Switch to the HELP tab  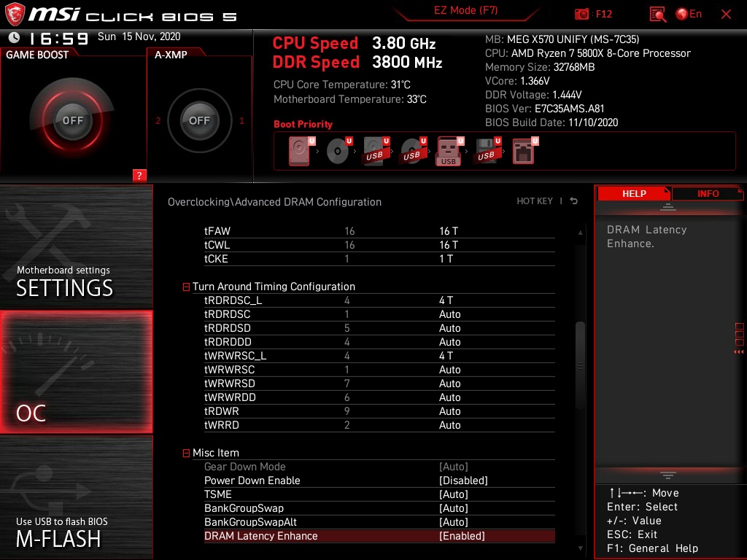[x=634, y=194]
